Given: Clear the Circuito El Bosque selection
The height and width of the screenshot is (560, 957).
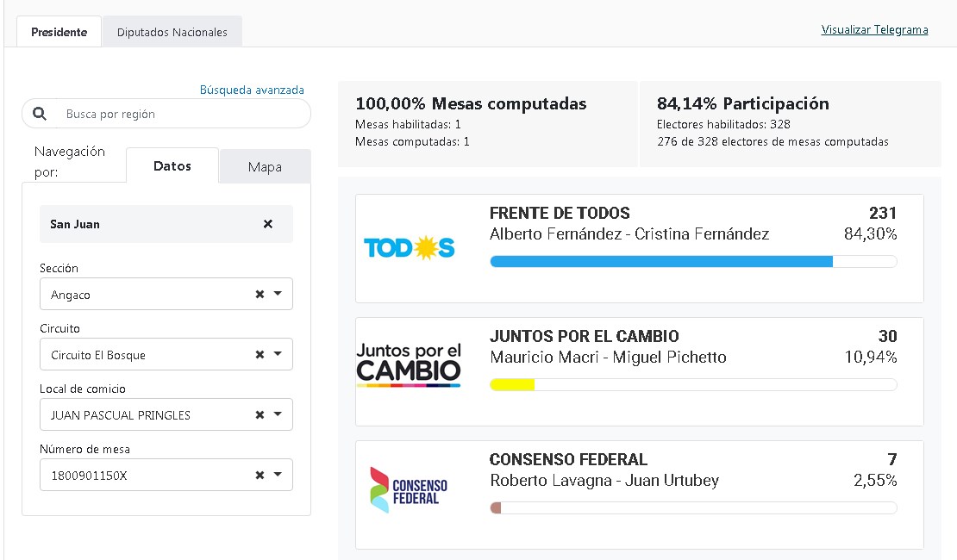Looking at the screenshot, I should coord(260,355).
